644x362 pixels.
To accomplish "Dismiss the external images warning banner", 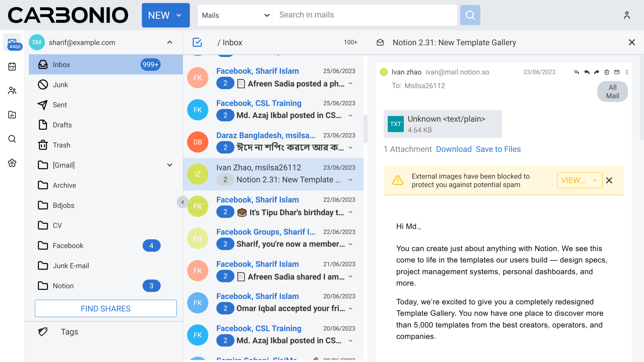I will click(609, 180).
